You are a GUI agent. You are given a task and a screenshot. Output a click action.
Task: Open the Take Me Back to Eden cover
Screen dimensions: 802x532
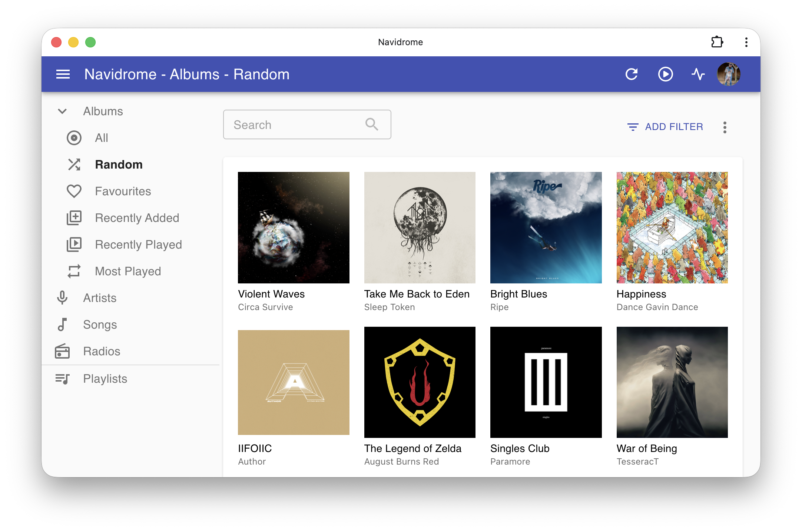click(x=420, y=227)
